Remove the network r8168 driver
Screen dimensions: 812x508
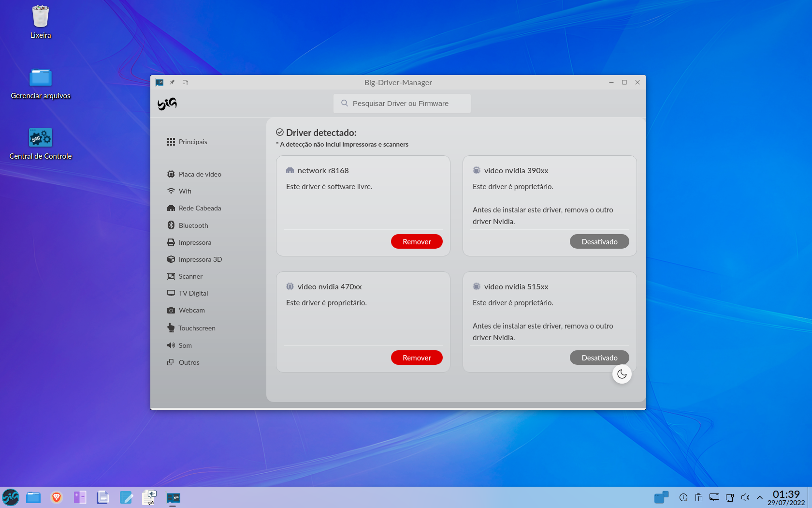[417, 241]
